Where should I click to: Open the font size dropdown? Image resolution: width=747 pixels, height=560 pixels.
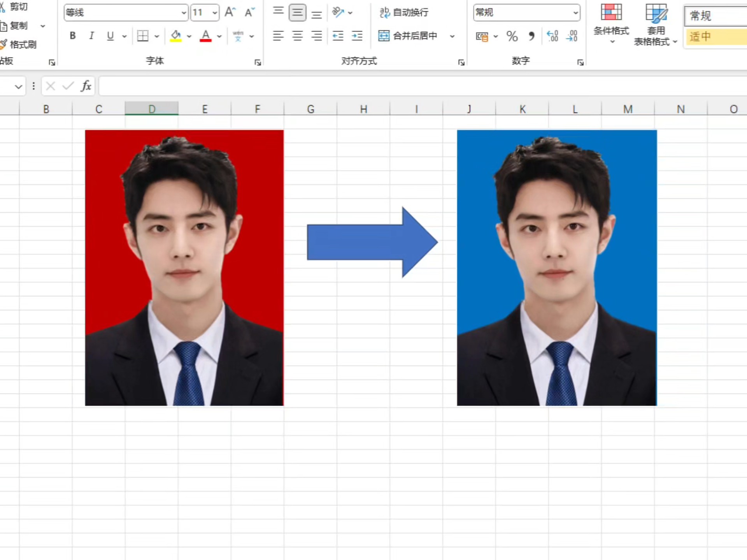click(215, 13)
